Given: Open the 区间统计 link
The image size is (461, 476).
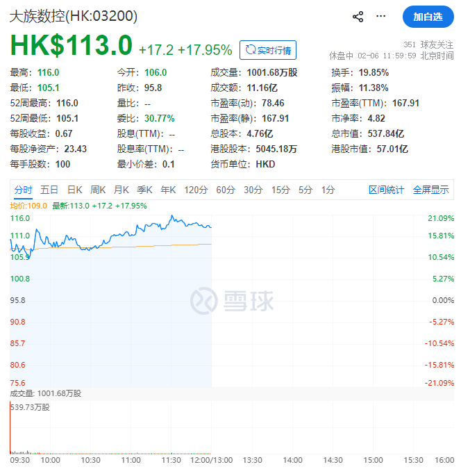Looking at the screenshot, I should click(x=386, y=190).
